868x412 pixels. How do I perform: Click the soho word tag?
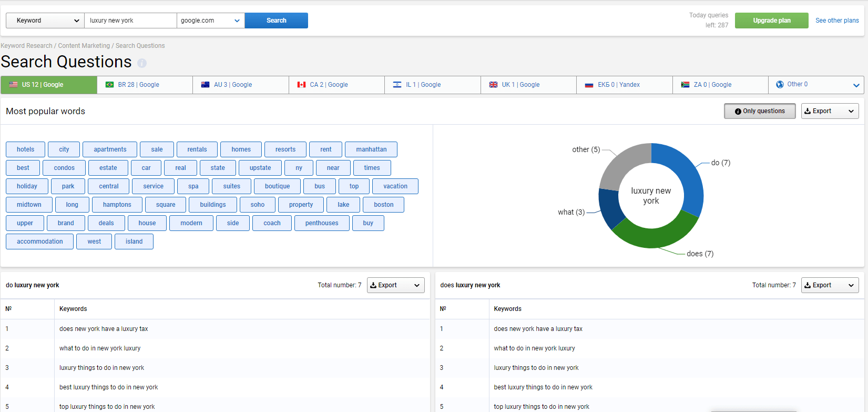tap(258, 205)
